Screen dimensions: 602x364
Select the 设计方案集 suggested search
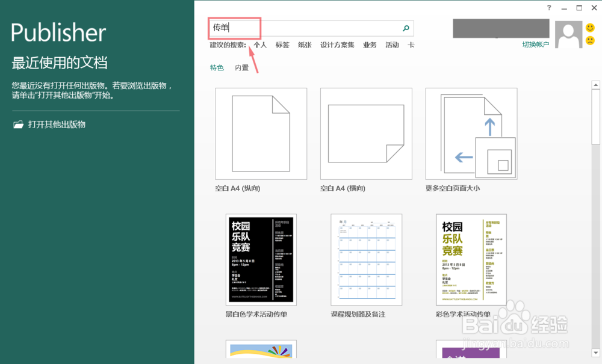coord(337,45)
